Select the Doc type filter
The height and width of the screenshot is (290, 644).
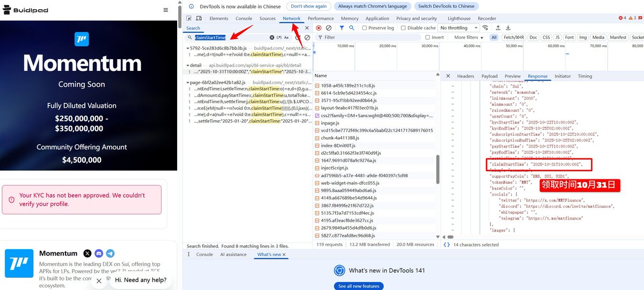(x=532, y=38)
